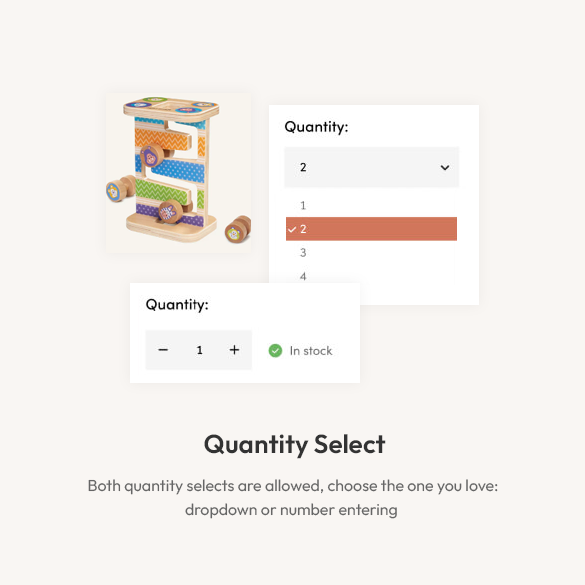The image size is (585, 585).
Task: Click the minus icon in quantity stepper
Action: pyautogui.click(x=163, y=350)
